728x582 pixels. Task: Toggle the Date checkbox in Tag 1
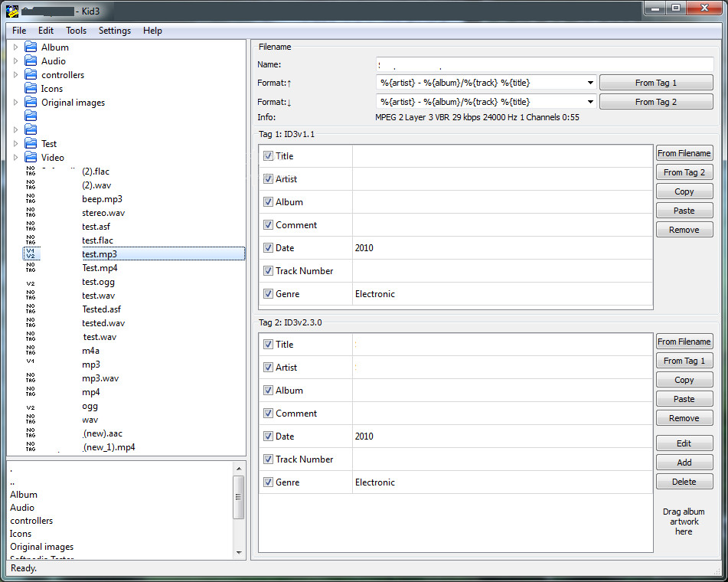[268, 248]
